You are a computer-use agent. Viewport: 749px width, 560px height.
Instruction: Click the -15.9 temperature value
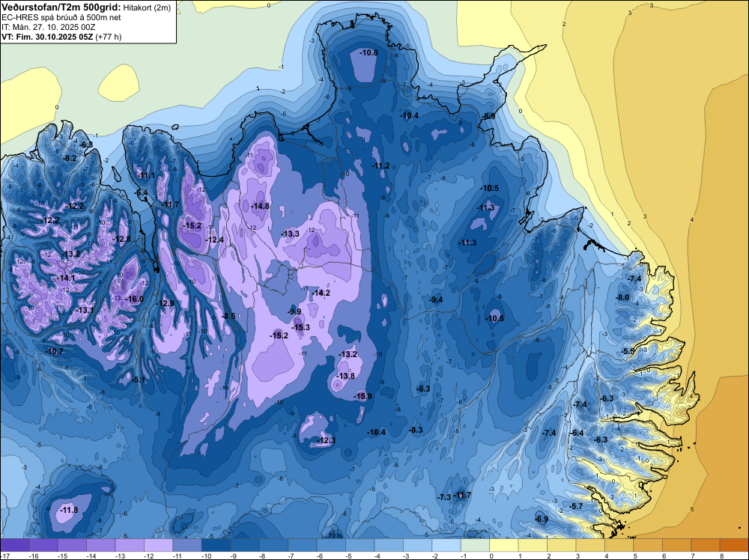pyautogui.click(x=363, y=396)
